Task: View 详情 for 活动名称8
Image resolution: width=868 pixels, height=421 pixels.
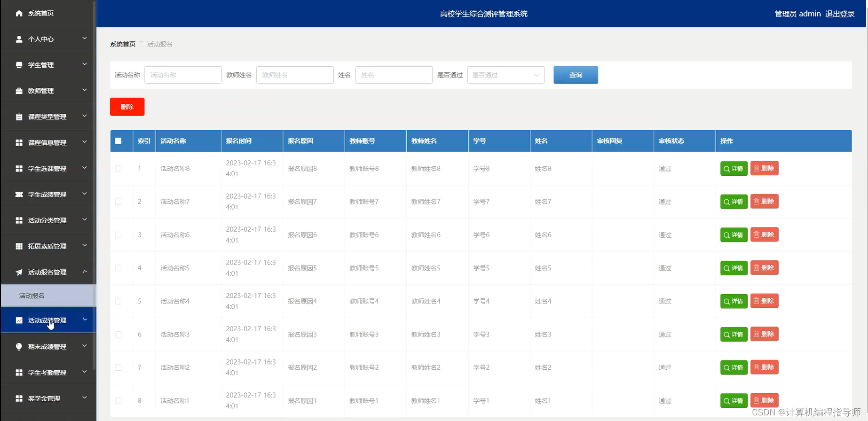Action: click(734, 168)
